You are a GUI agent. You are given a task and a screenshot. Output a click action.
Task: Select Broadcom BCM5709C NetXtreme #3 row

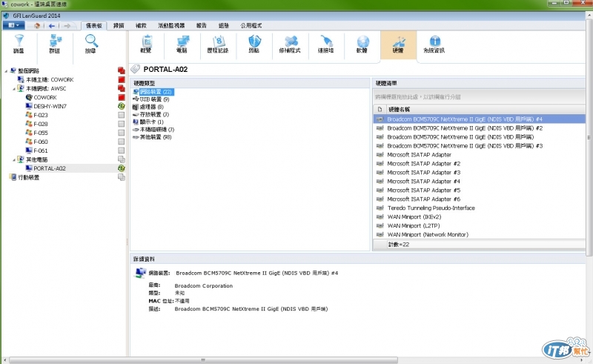pyautogui.click(x=479, y=146)
